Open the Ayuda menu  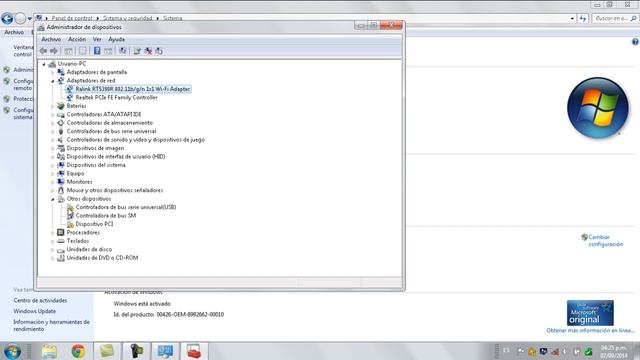pos(116,39)
